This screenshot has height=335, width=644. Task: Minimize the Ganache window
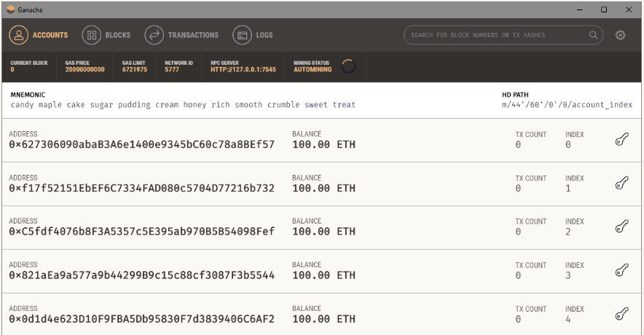pos(579,9)
